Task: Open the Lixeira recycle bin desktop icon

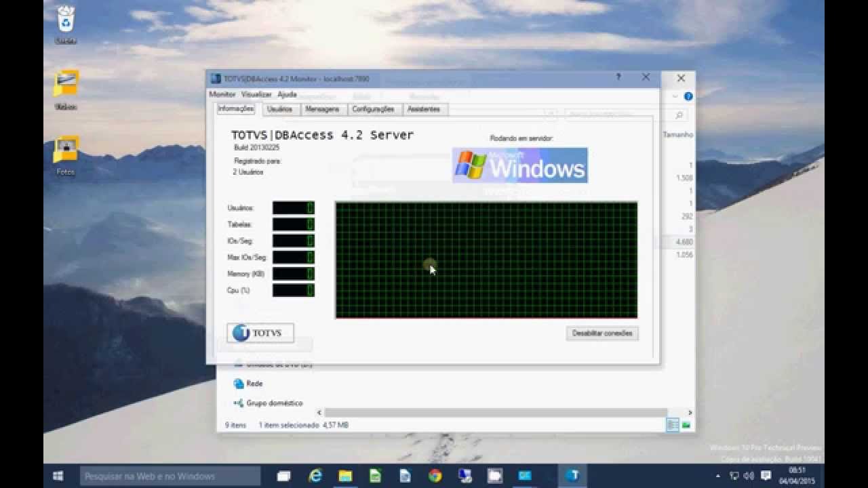Action: tap(66, 25)
